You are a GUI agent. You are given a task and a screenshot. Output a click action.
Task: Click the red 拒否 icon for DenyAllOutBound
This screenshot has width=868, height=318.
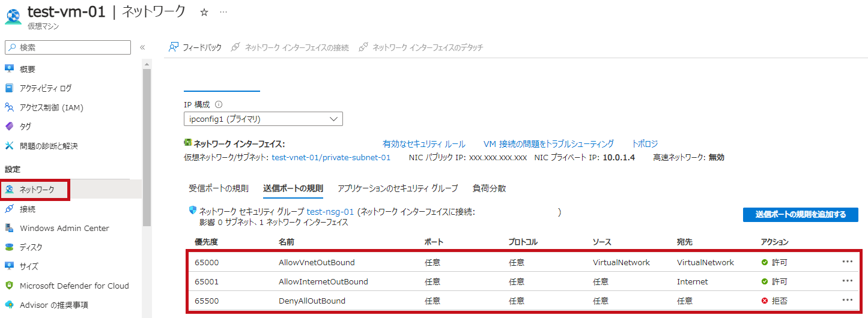[765, 301]
